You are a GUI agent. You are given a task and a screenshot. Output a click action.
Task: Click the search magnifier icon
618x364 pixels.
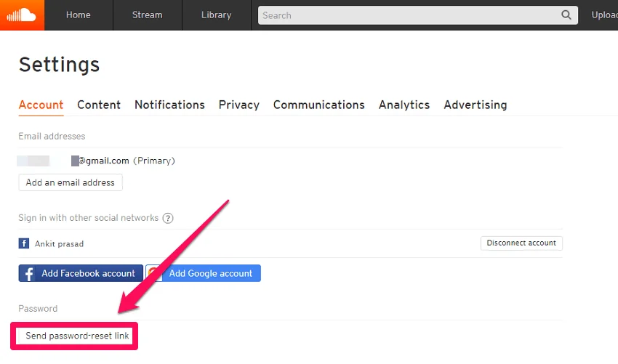pos(566,15)
